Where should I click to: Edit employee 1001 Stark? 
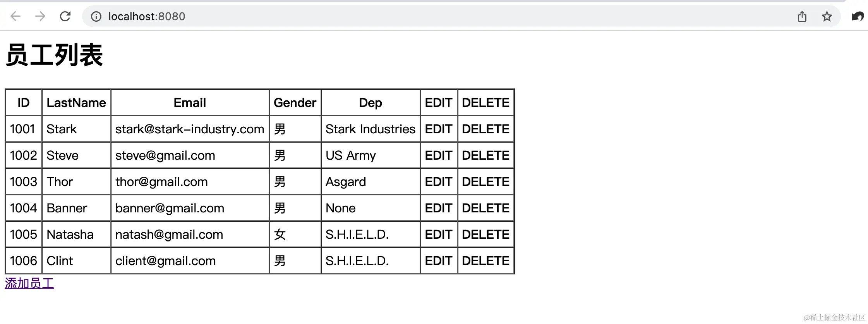(439, 129)
